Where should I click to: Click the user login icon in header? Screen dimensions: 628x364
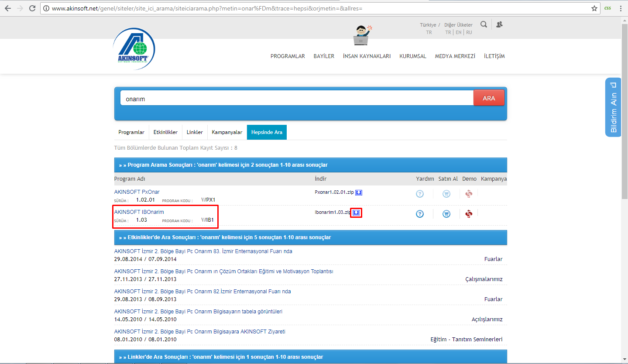[x=499, y=24]
